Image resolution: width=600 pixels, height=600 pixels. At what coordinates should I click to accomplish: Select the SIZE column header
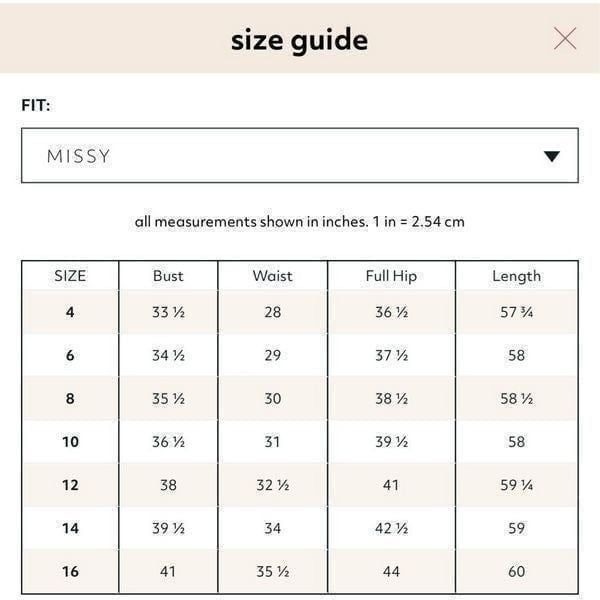[x=70, y=276]
